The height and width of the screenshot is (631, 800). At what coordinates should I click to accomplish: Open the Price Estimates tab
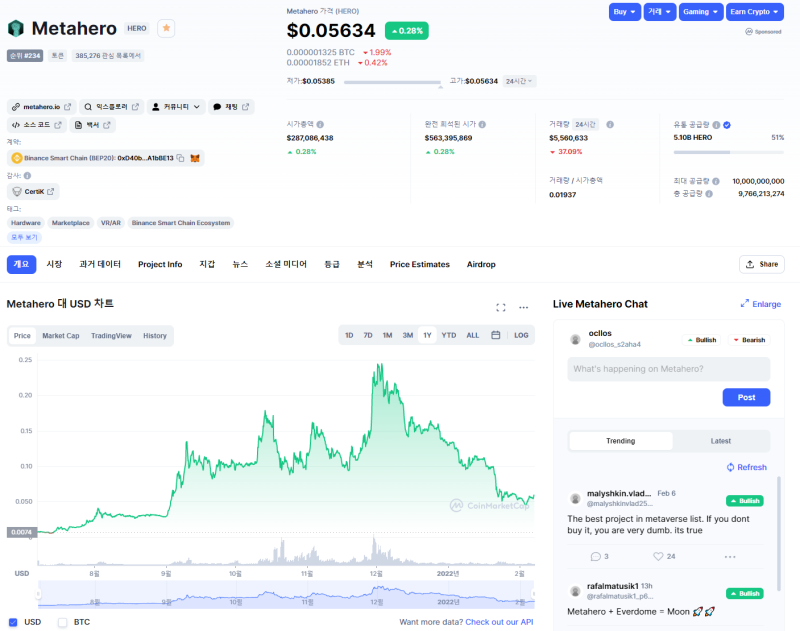[420, 264]
